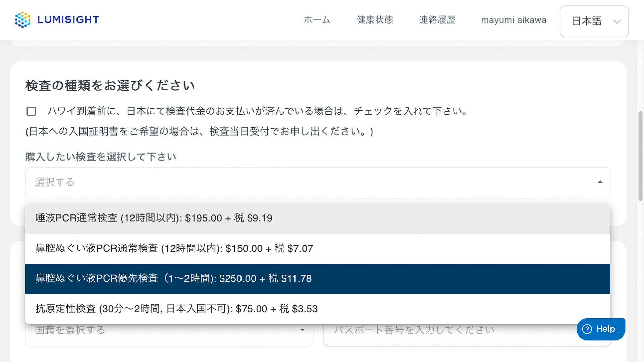The width and height of the screenshot is (644, 362).
Task: Click the Help button
Action: click(x=601, y=329)
